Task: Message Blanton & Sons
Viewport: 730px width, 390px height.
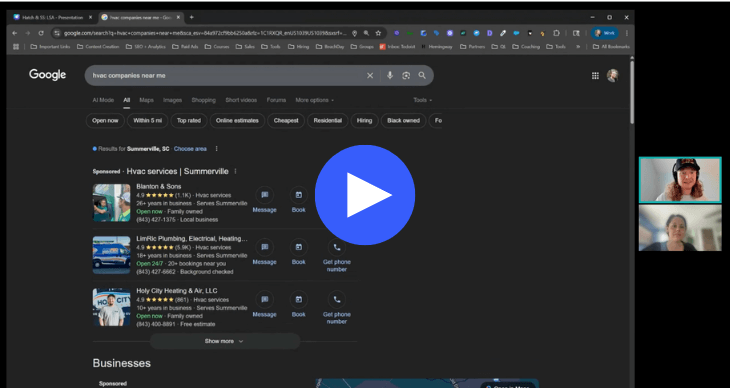Action: tap(264, 200)
